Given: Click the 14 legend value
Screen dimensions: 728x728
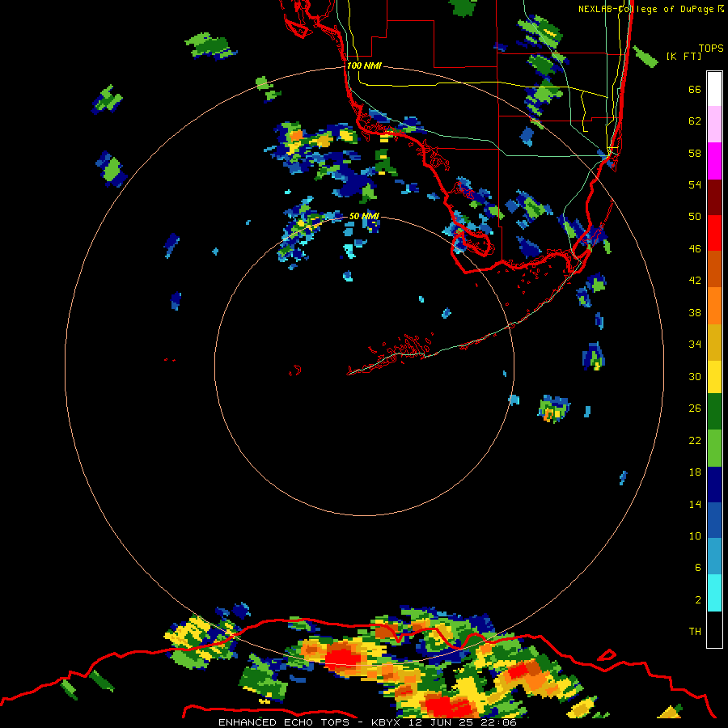Looking at the screenshot, I should 695,504.
